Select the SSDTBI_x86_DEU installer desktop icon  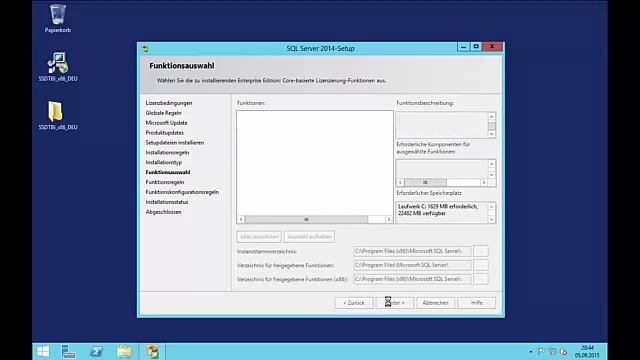coord(58,67)
